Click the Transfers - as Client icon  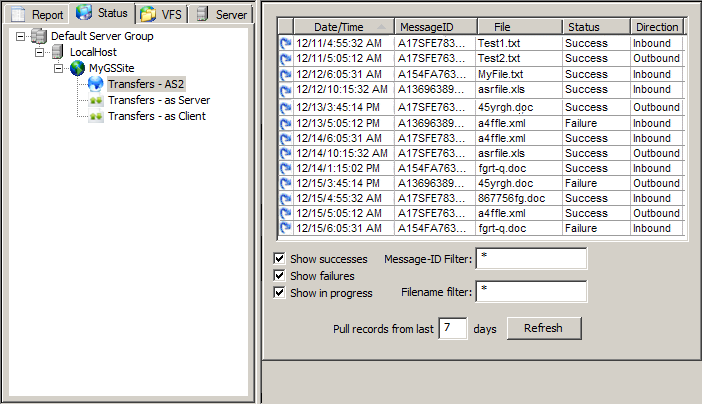(96, 116)
